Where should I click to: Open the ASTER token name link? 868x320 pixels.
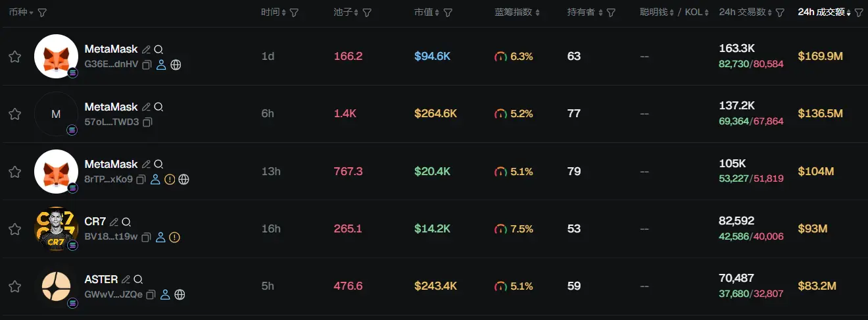(x=101, y=279)
